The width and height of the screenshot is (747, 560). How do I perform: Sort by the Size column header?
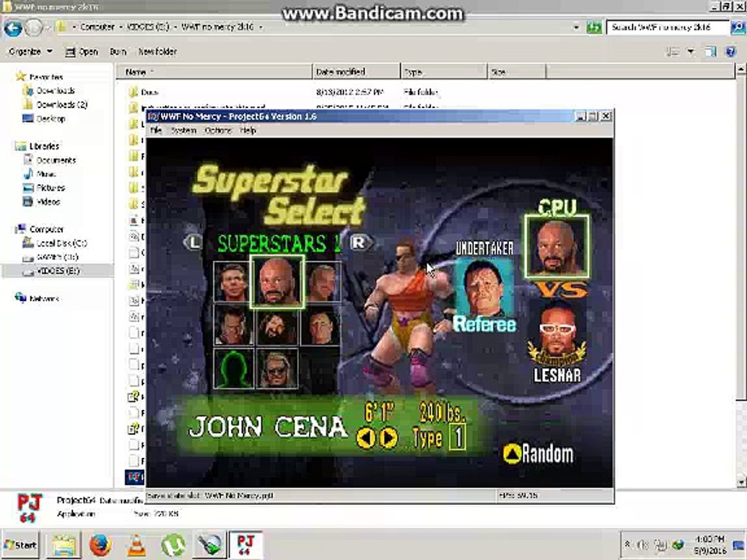tap(517, 72)
